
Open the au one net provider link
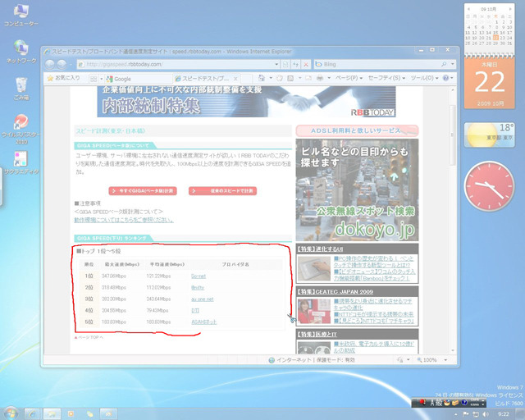click(x=203, y=299)
